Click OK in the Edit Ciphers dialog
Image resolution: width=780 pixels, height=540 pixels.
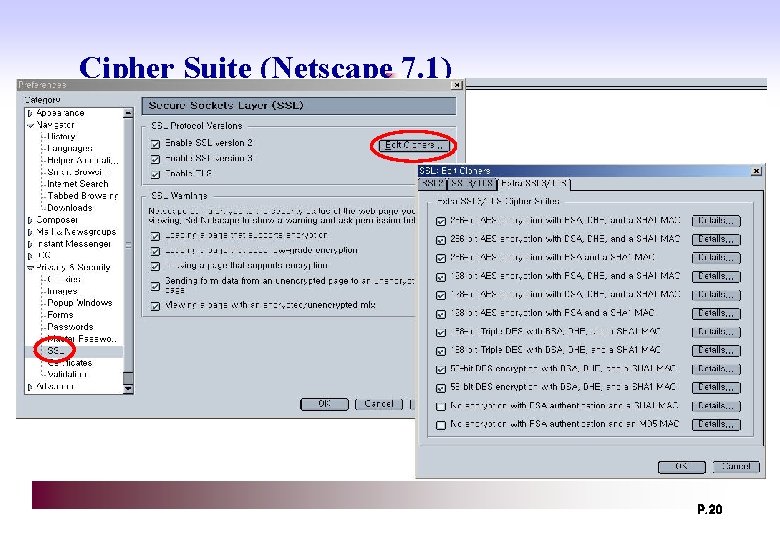point(682,467)
